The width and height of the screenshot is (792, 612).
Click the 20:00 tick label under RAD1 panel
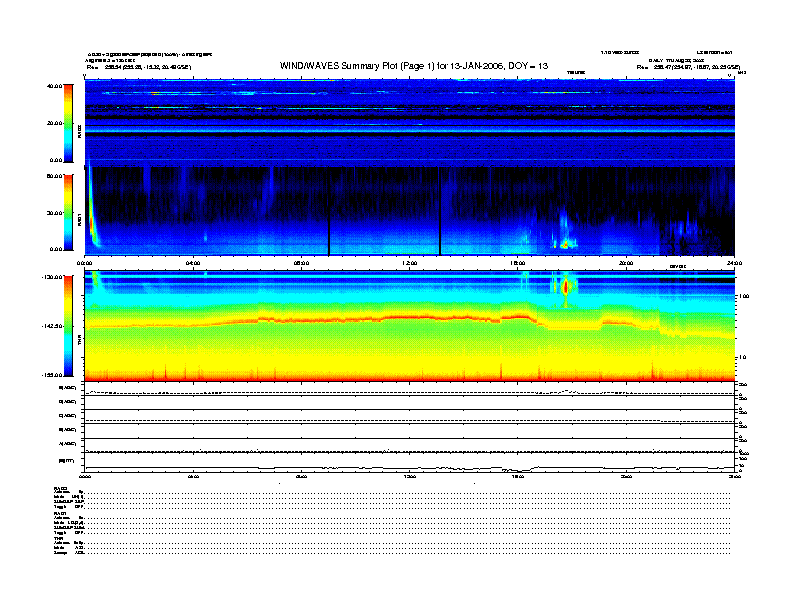(x=626, y=263)
